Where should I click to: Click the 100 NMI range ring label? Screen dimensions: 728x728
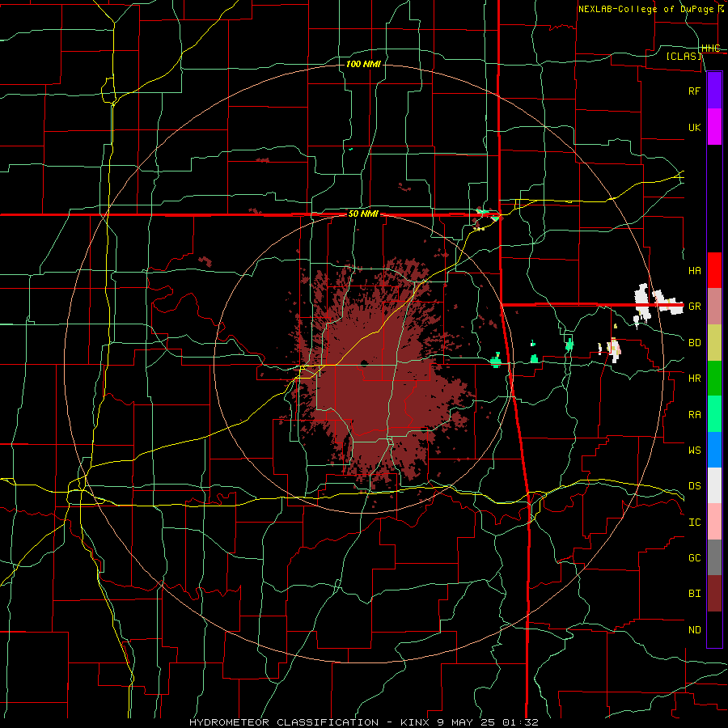[x=363, y=64]
